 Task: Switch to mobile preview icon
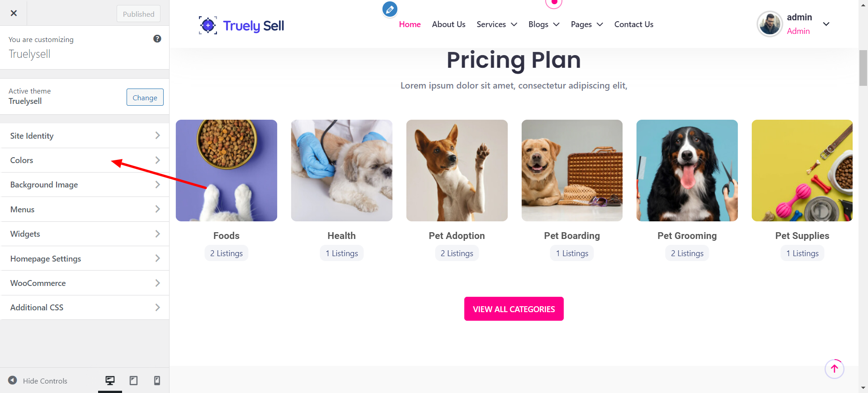point(157,380)
